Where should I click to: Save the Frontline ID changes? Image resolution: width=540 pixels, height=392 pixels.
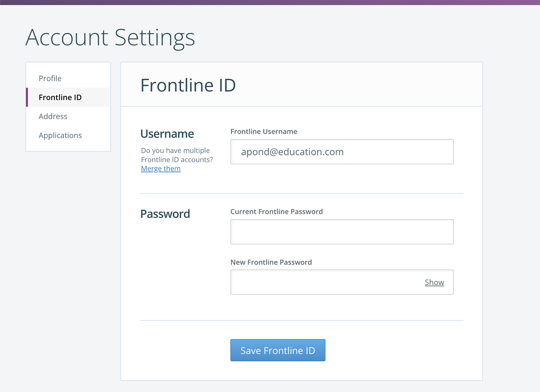(278, 350)
